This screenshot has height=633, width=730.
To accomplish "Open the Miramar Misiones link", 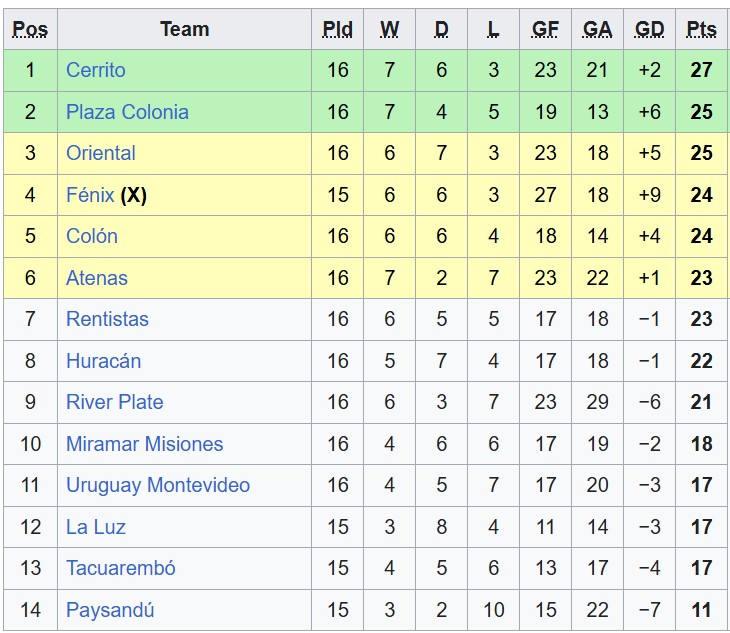I will pyautogui.click(x=144, y=444).
